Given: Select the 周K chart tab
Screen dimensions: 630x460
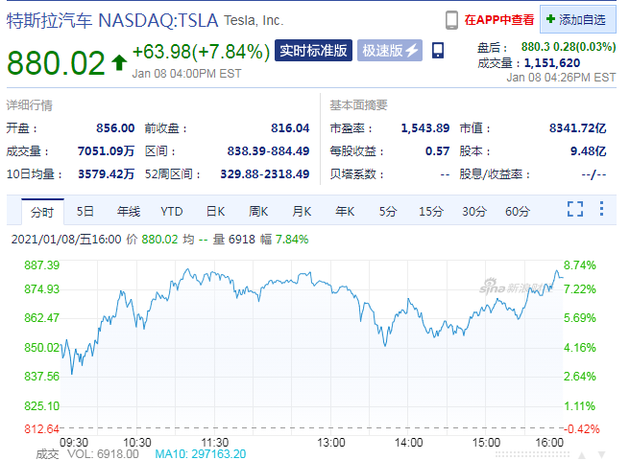Looking at the screenshot, I should (x=258, y=211).
